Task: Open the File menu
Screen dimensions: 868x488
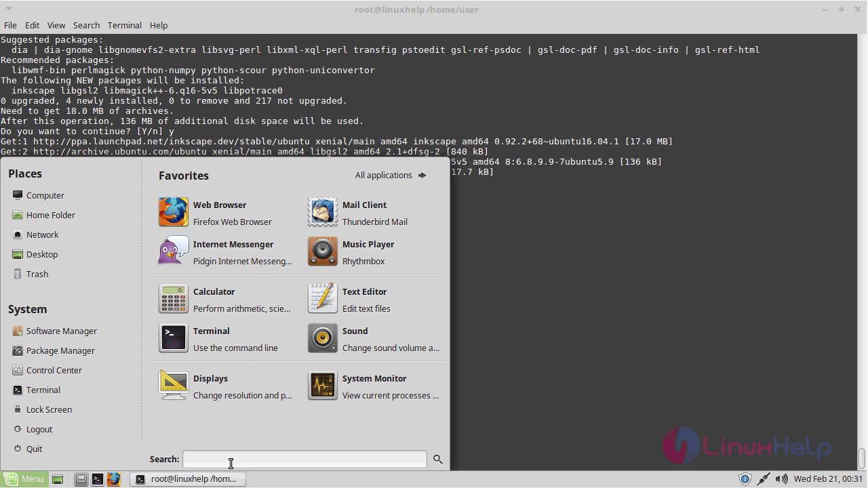Action: pos(10,25)
